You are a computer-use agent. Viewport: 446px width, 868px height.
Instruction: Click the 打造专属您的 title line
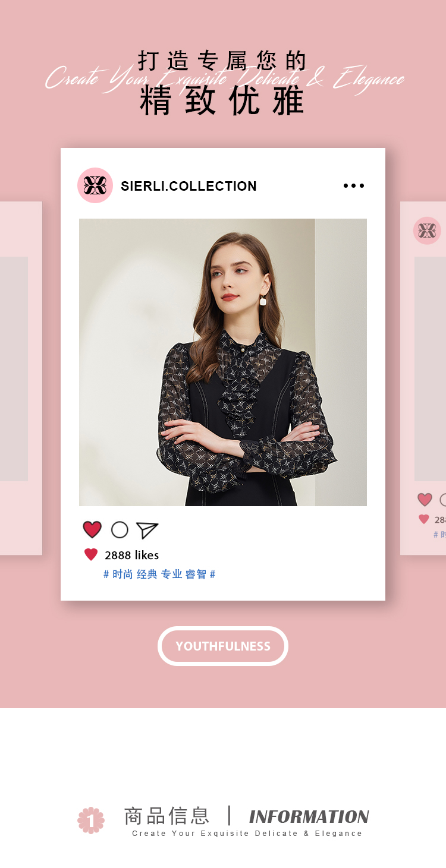click(222, 61)
